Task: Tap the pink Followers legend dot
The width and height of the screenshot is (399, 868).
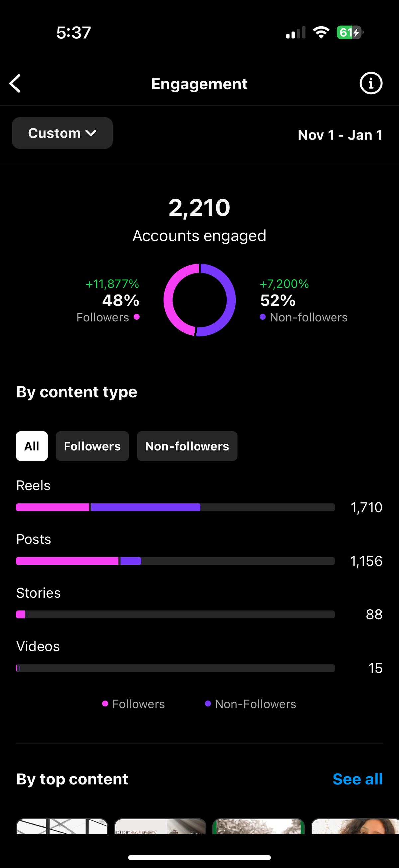Action: pos(105,704)
